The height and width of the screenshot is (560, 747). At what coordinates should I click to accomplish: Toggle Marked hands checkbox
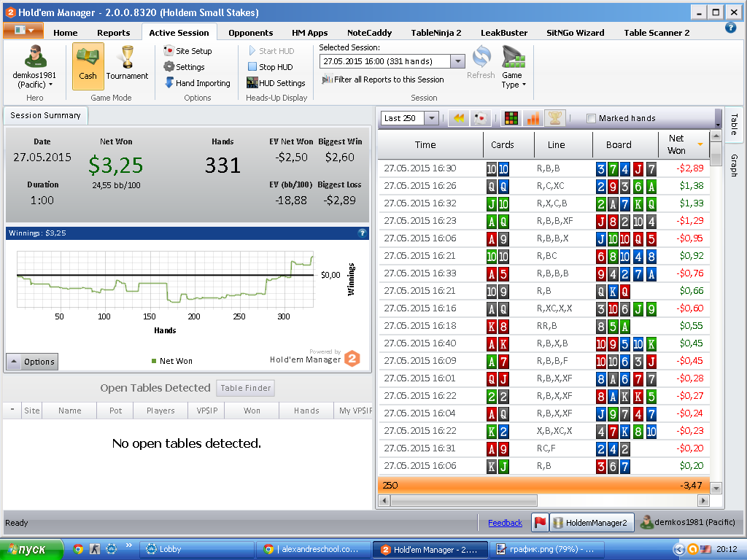[591, 118]
